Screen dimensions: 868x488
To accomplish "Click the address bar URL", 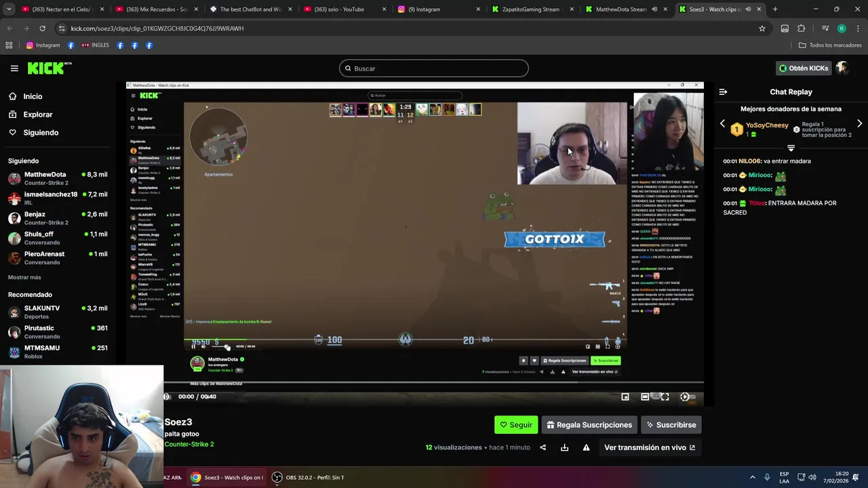I will 157,28.
